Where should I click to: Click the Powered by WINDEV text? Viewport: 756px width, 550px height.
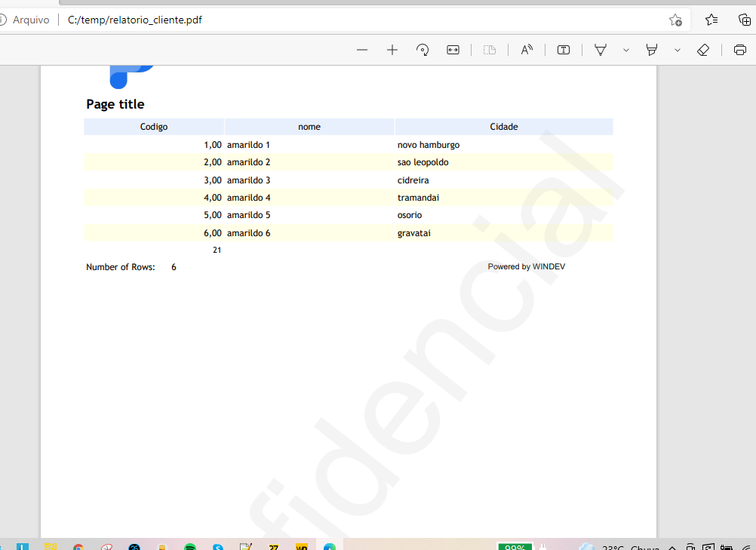click(526, 266)
